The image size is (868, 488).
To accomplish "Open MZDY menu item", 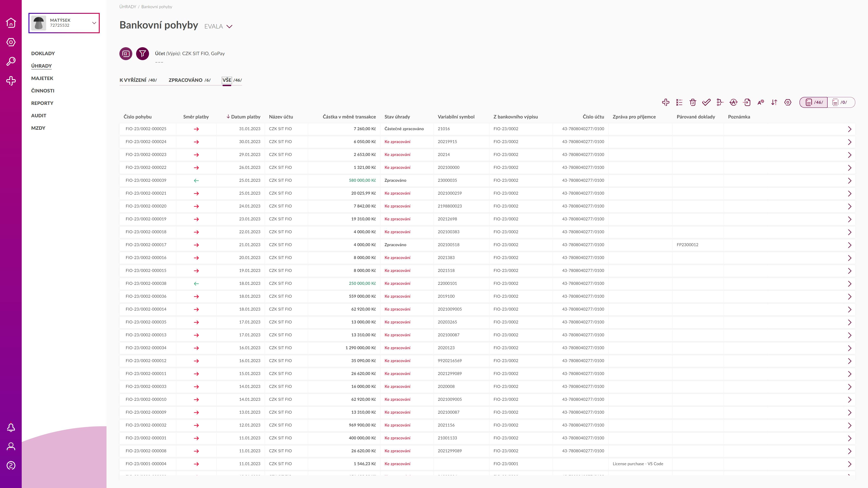I will tap(38, 128).
